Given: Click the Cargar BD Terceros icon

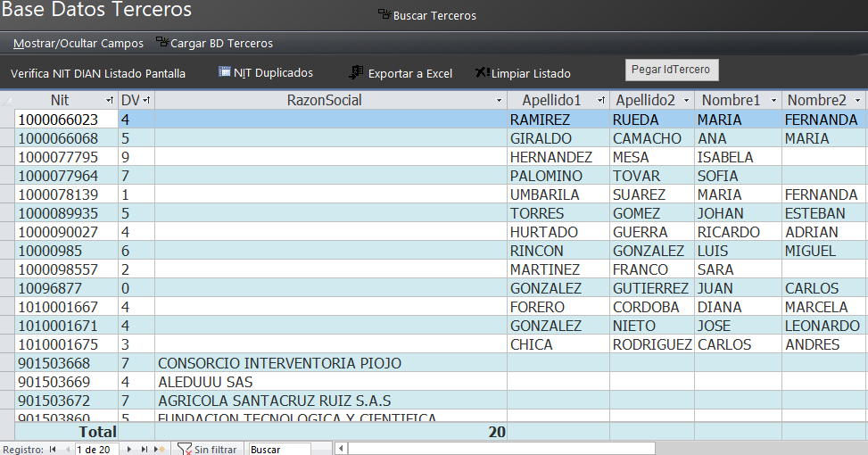Looking at the screenshot, I should tap(161, 42).
